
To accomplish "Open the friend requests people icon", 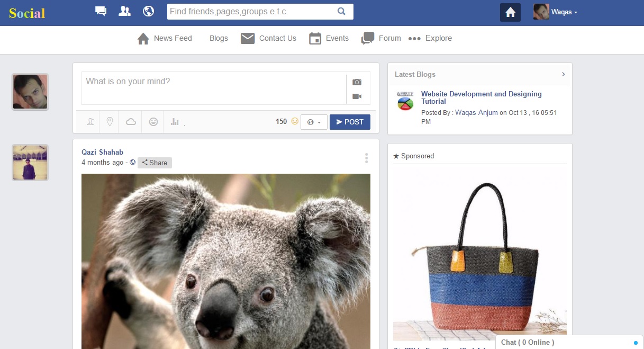I will tap(124, 11).
